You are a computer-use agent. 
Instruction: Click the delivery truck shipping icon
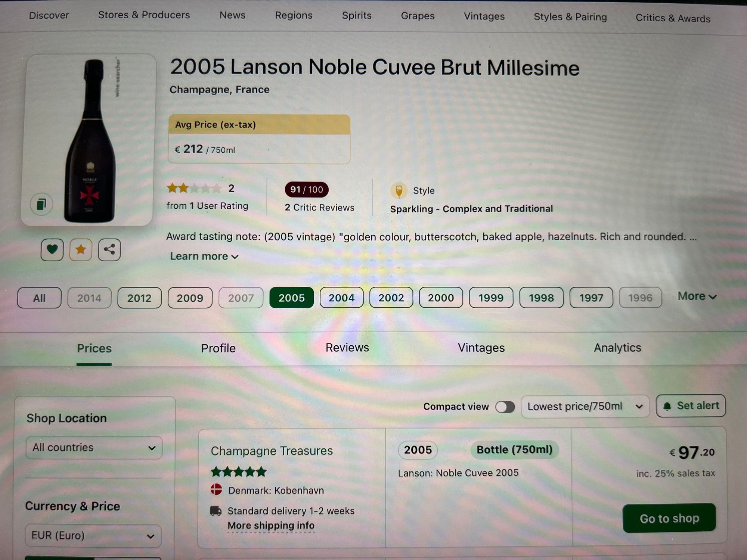(x=216, y=510)
